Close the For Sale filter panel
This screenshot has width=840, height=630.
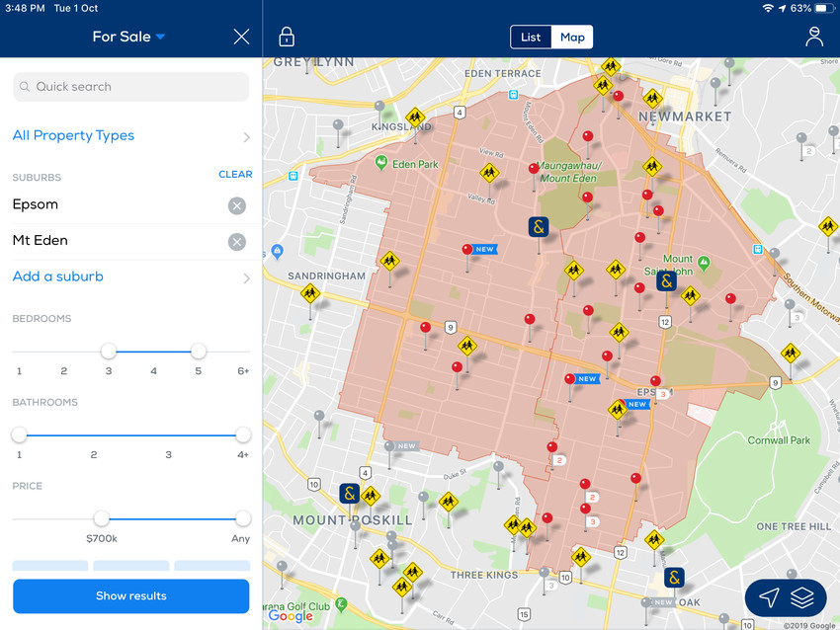pyautogui.click(x=241, y=38)
